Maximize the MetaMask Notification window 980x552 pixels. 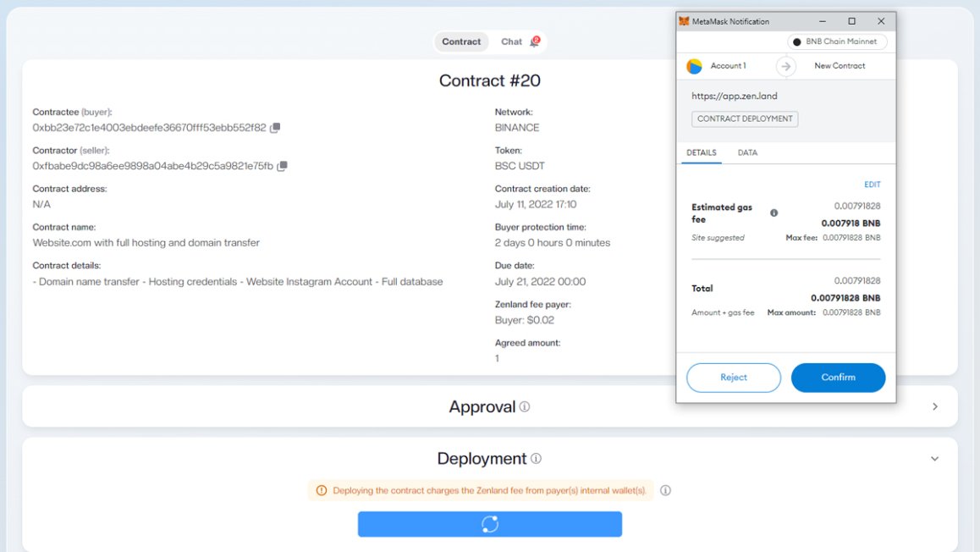point(851,21)
